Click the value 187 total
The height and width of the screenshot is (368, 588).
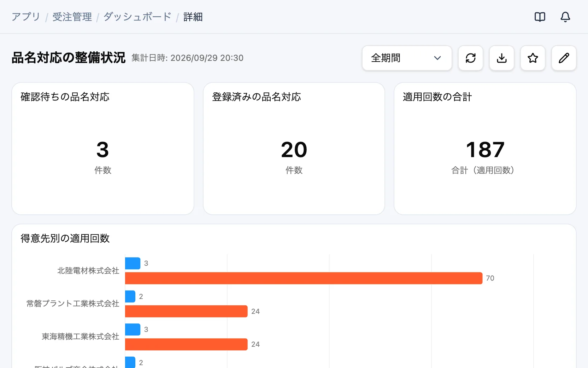click(x=485, y=150)
